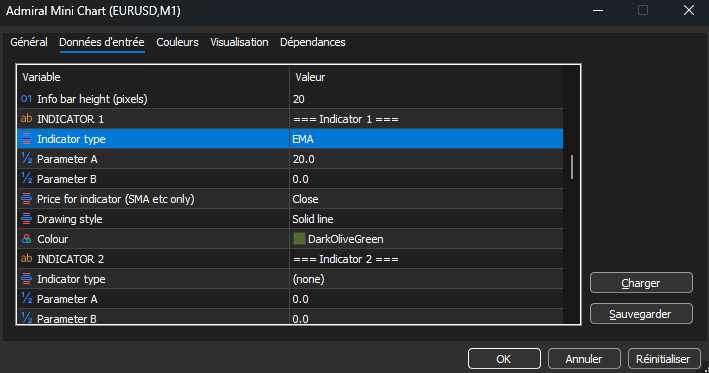Switch to the Général tab
This screenshot has width=709, height=373.
(x=29, y=42)
